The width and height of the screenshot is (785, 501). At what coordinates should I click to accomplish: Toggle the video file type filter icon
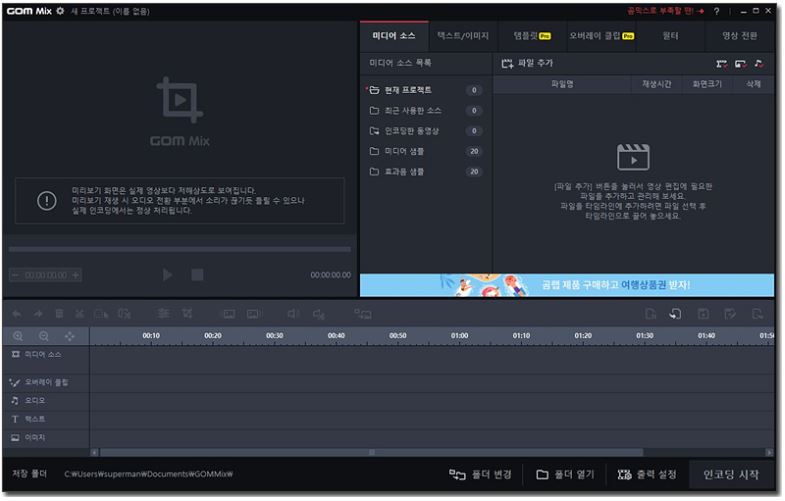pyautogui.click(x=721, y=64)
